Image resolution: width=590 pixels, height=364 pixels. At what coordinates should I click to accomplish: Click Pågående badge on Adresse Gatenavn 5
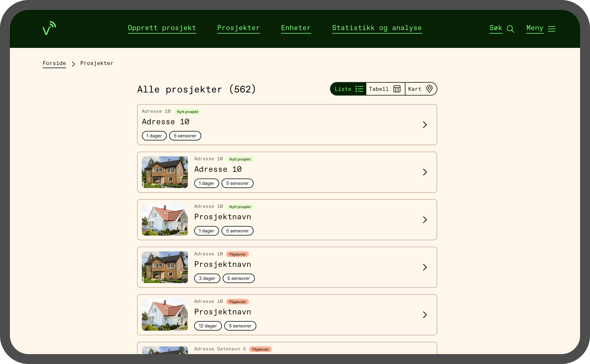pos(260,349)
